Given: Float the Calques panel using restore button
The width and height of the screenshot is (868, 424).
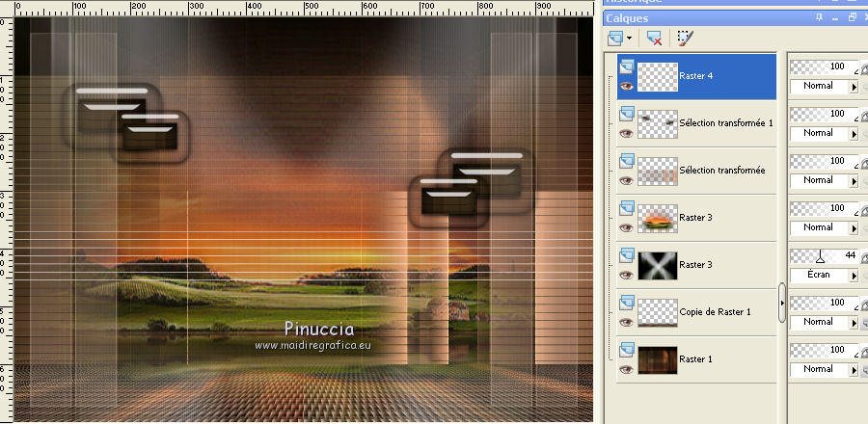Looking at the screenshot, I should (852, 17).
